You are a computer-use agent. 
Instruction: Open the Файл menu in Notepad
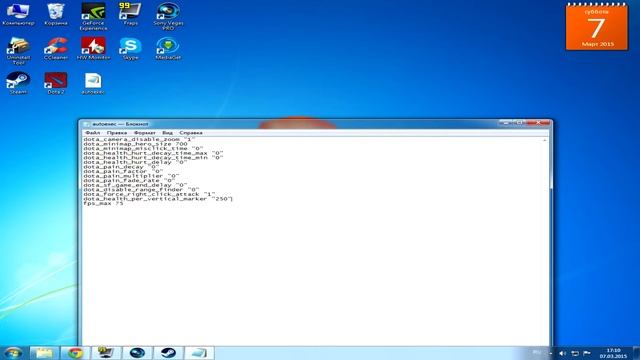pos(92,133)
